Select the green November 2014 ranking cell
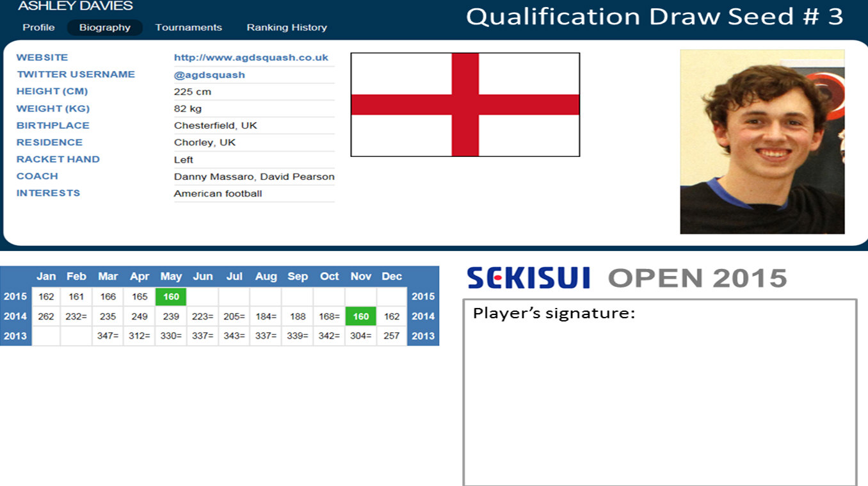 pyautogui.click(x=361, y=316)
